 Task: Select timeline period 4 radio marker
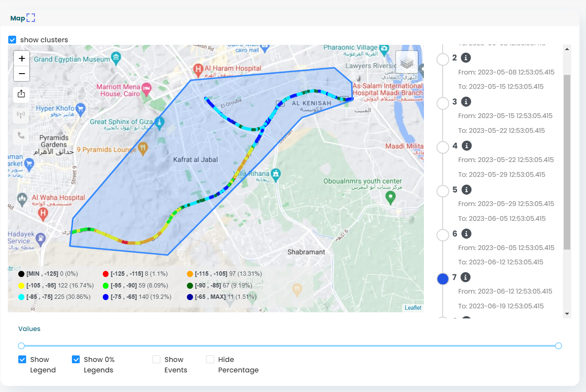(443, 147)
